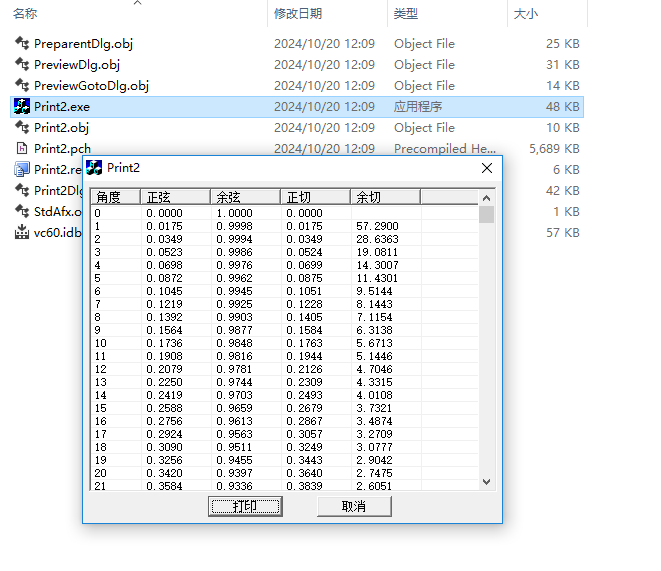This screenshot has height=571, width=661.
Task: Click the Print2.obj file icon
Action: [22, 128]
